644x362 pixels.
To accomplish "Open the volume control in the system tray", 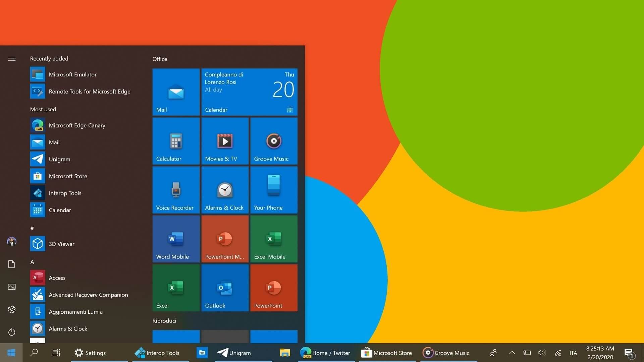I will (x=542, y=353).
